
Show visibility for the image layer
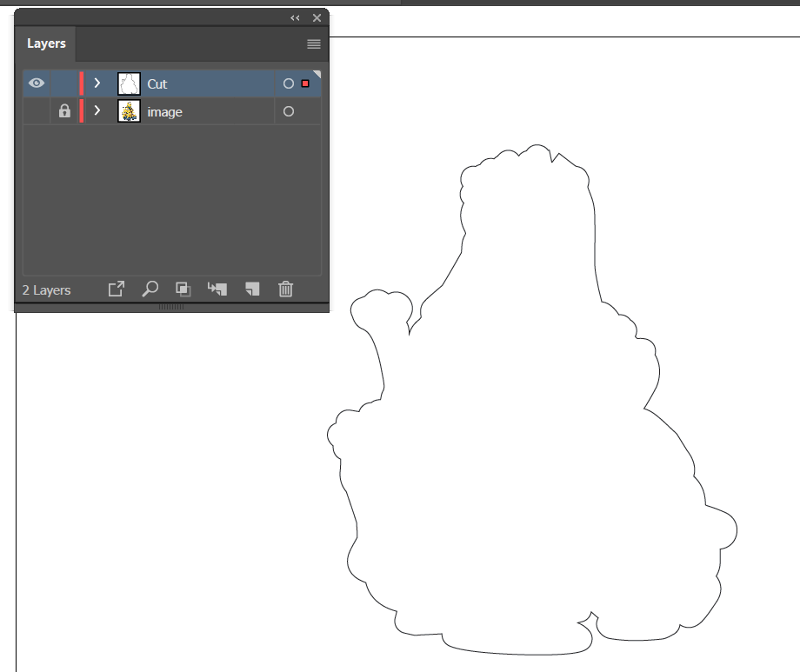(36, 111)
